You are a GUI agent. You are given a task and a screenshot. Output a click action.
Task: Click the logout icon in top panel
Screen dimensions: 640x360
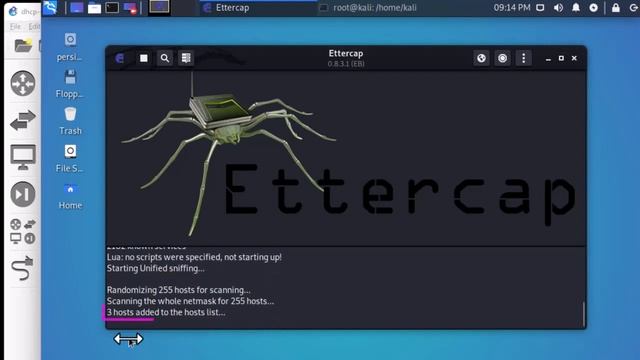point(634,8)
